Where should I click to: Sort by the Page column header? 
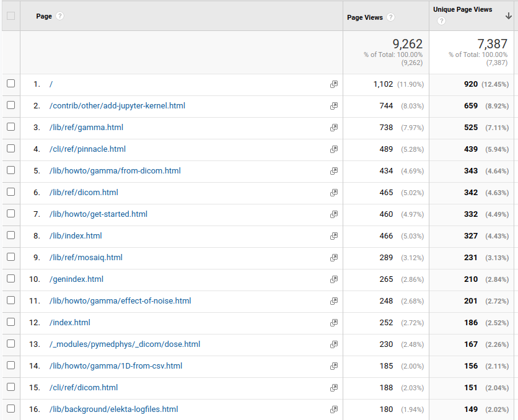(x=44, y=16)
